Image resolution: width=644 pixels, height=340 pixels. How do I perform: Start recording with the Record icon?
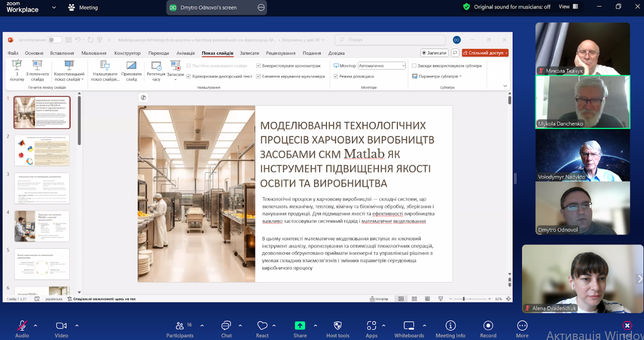pyautogui.click(x=488, y=326)
